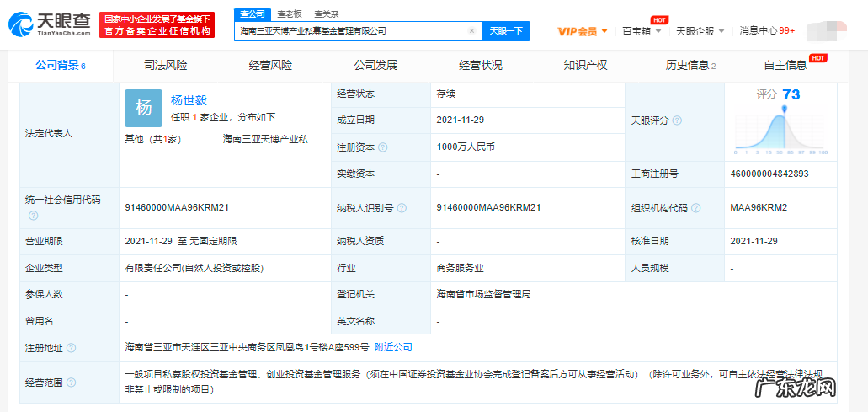
Task: Open the 天眼企服 dropdown
Action: [x=700, y=31]
